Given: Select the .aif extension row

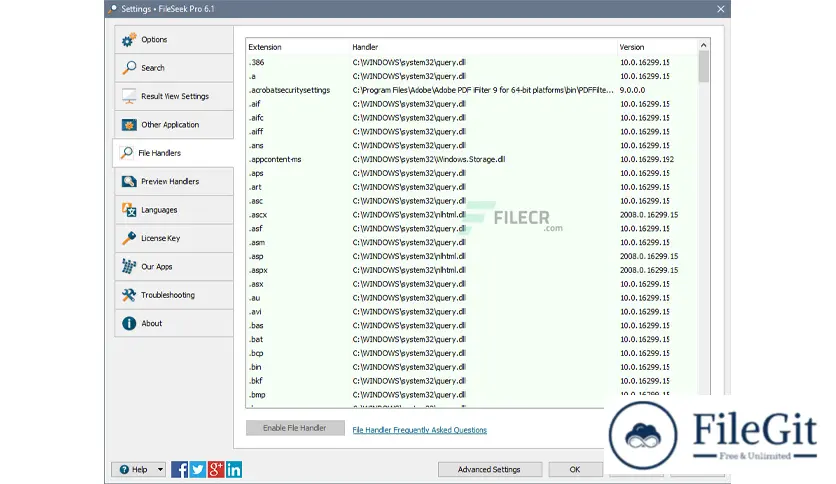Looking at the screenshot, I should tap(471, 104).
